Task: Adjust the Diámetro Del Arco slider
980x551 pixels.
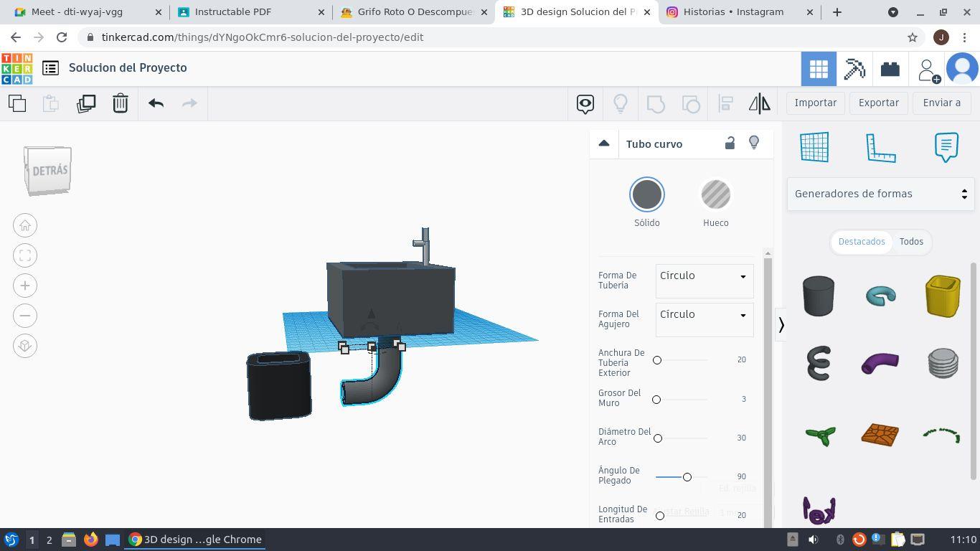Action: coord(658,438)
